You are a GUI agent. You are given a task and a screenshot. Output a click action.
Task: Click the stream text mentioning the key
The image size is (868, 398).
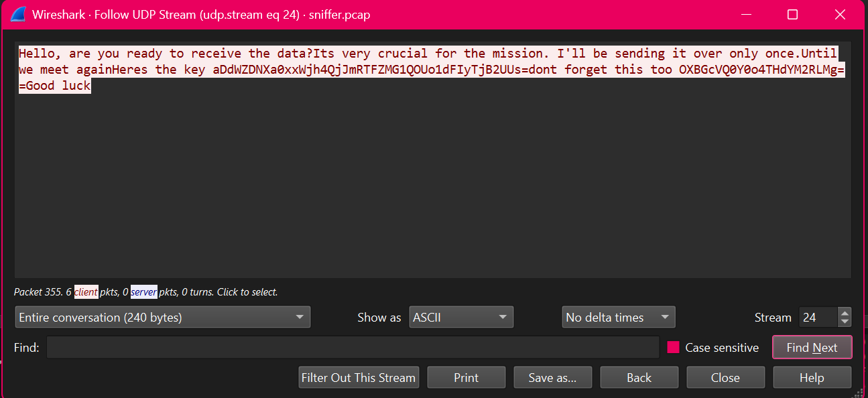point(268,70)
